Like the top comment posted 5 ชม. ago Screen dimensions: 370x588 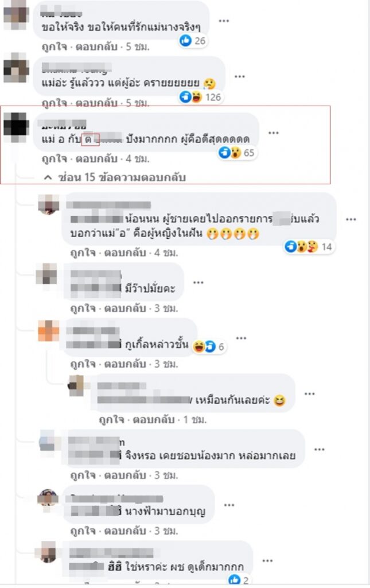[x=54, y=47]
